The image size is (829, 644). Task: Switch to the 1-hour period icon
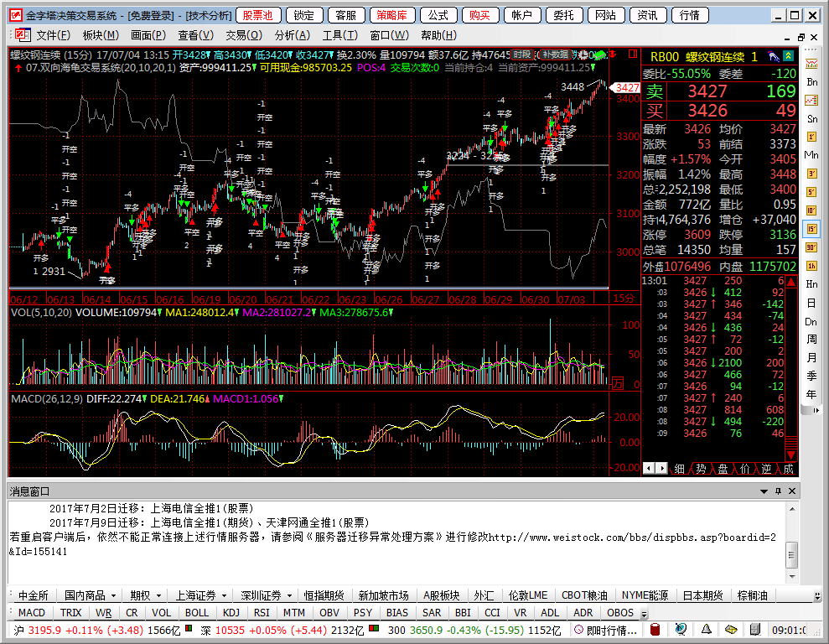point(811,266)
